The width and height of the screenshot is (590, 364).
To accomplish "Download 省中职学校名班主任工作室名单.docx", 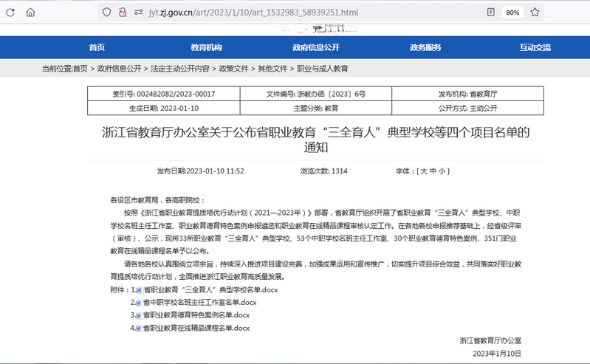I will tap(199, 303).
